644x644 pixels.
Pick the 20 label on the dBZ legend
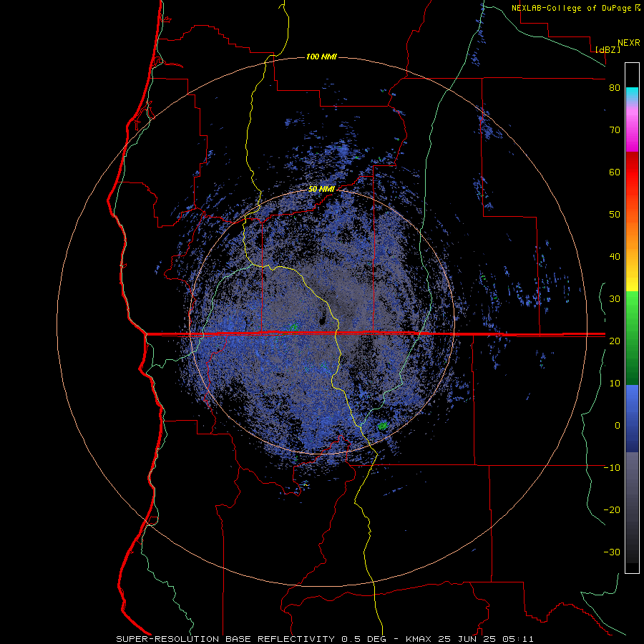(x=615, y=341)
